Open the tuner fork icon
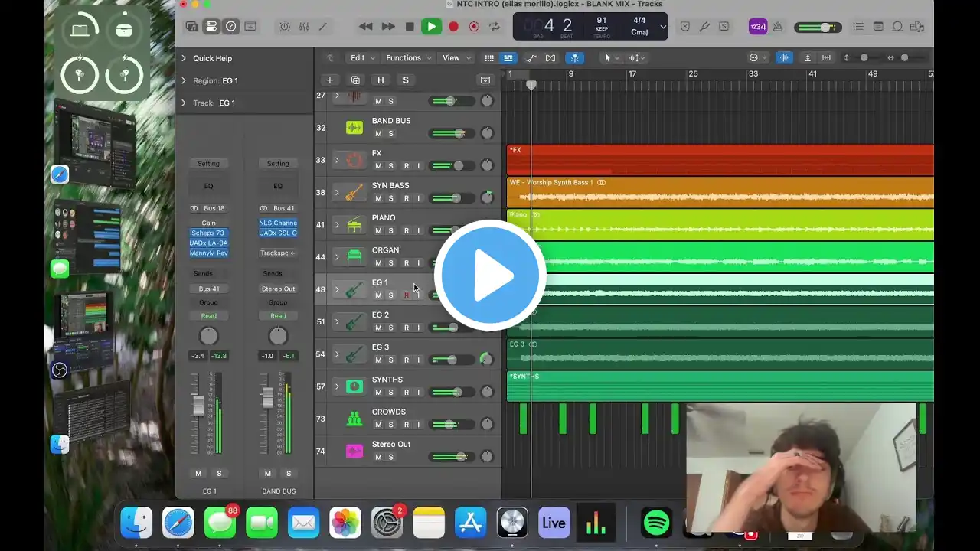The image size is (980, 551). pos(704,27)
